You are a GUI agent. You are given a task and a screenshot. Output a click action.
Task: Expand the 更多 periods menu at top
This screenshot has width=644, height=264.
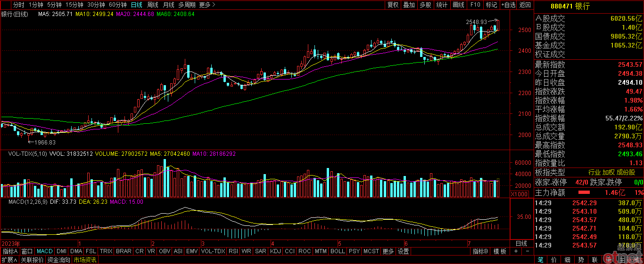click(207, 5)
